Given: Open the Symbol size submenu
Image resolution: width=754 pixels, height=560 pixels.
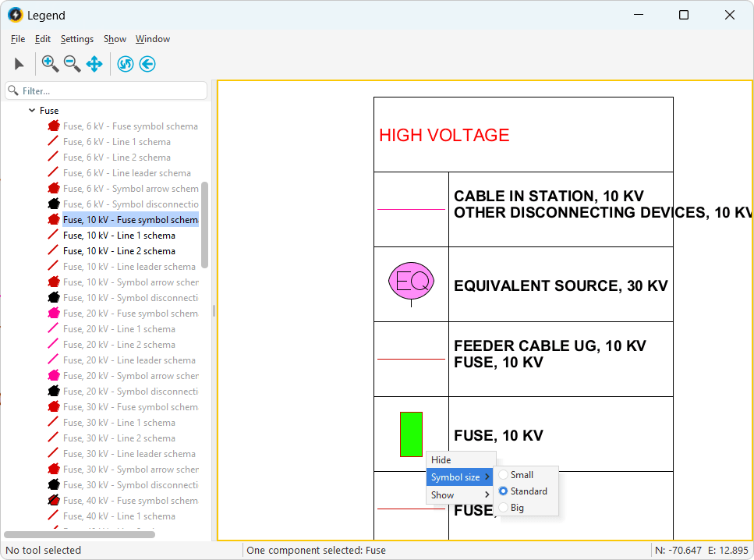Looking at the screenshot, I should 460,477.
